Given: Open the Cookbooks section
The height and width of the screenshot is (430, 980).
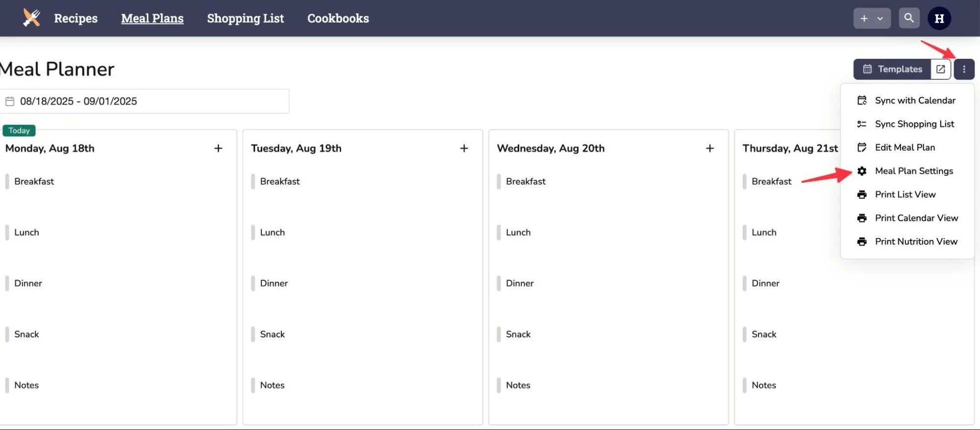Looking at the screenshot, I should pyautogui.click(x=337, y=18).
